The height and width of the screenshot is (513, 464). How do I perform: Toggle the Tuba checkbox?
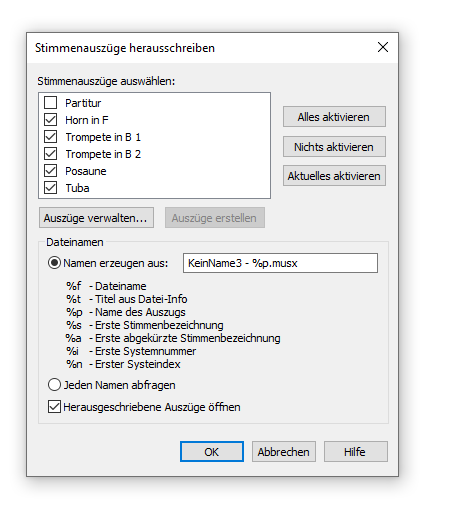[51, 188]
